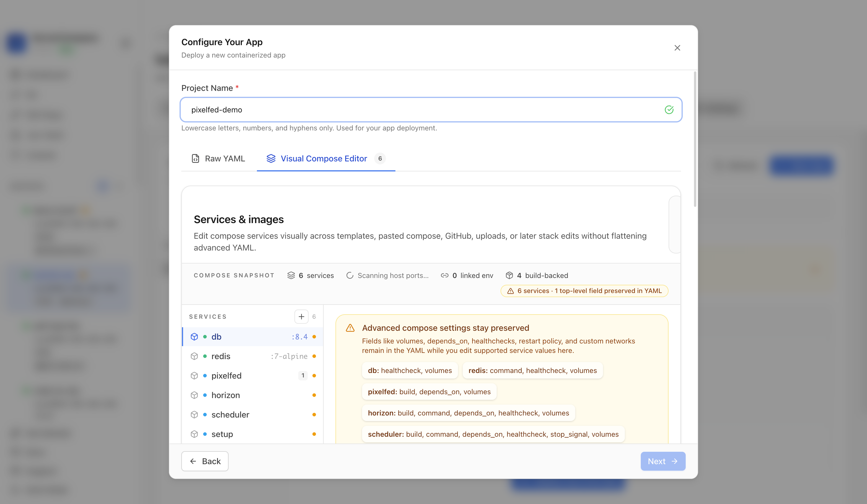Click the '6 services · 1 top-level field preserved' warning badge
867x504 pixels.
pyautogui.click(x=584, y=291)
